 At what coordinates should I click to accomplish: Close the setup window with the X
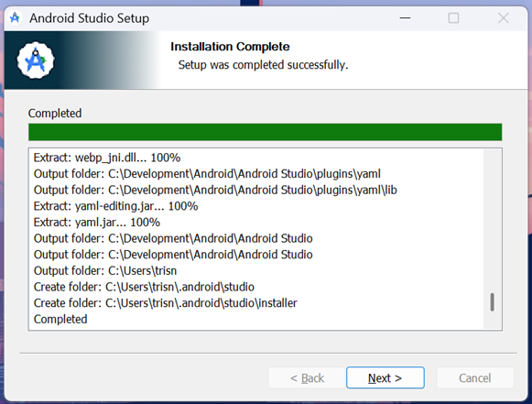(504, 17)
